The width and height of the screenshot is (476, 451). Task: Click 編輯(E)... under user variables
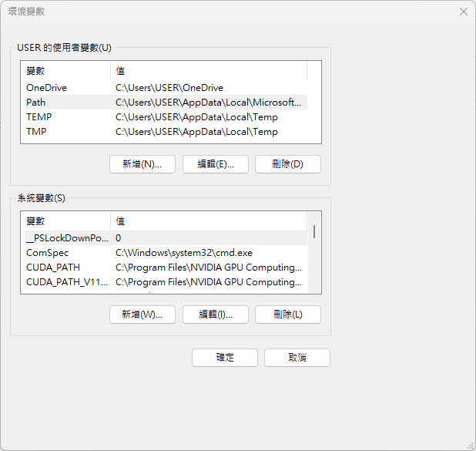point(216,164)
